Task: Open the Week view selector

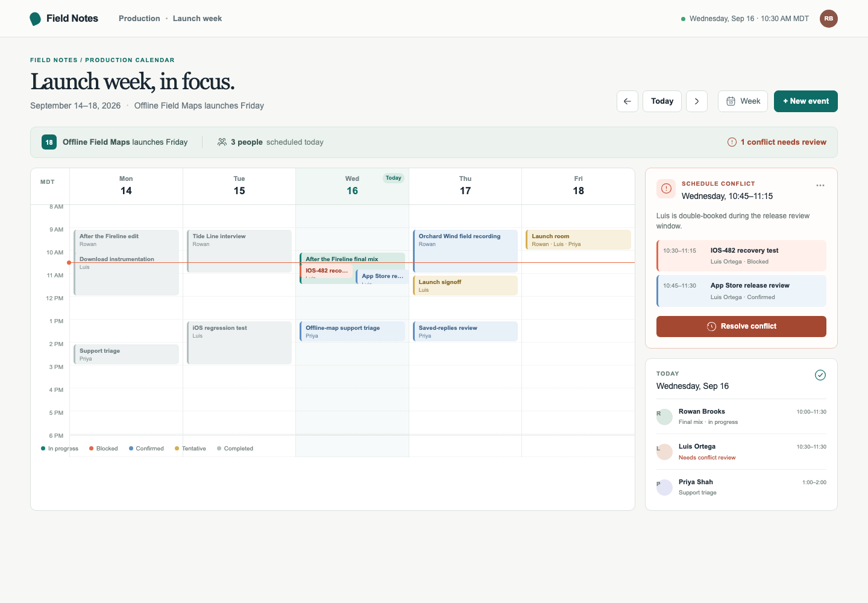Action: 743,101
